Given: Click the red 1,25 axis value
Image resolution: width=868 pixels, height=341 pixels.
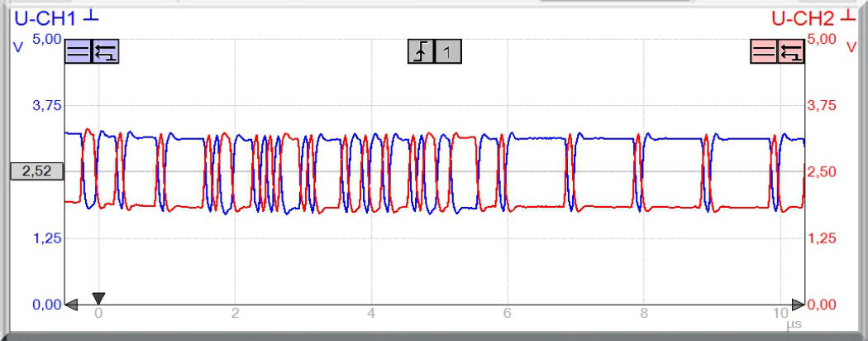Looking at the screenshot, I should coord(821,238).
